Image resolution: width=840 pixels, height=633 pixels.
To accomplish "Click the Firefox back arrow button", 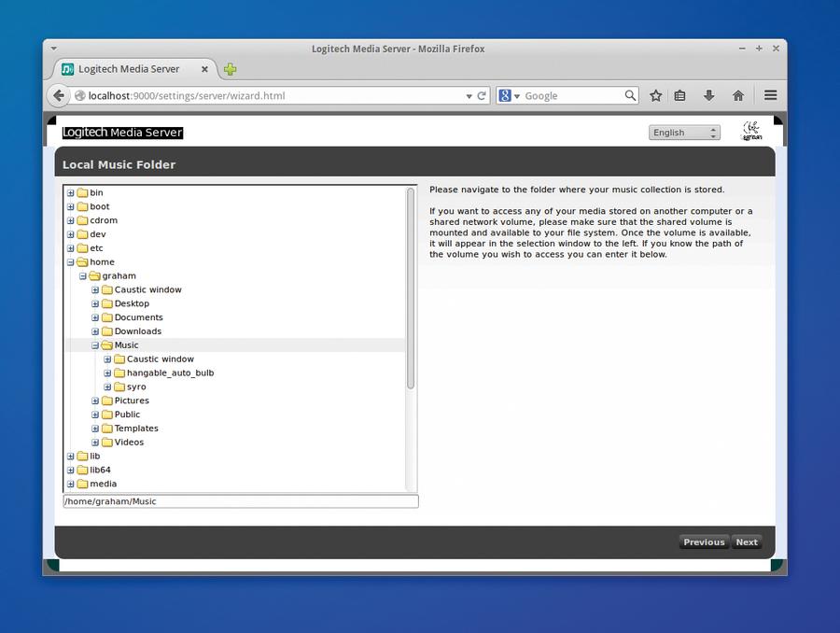I will point(59,95).
